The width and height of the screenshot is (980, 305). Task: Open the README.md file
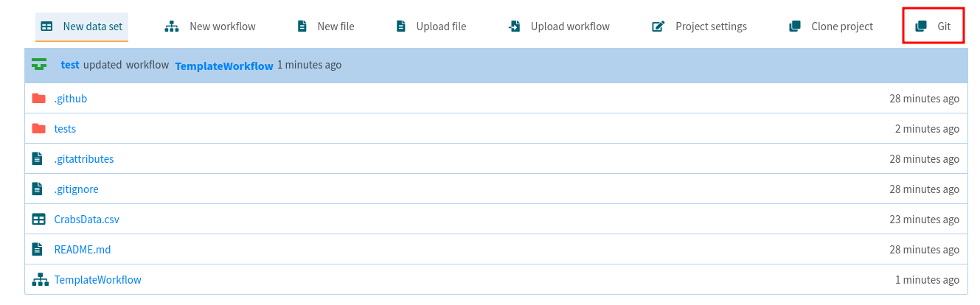point(83,250)
